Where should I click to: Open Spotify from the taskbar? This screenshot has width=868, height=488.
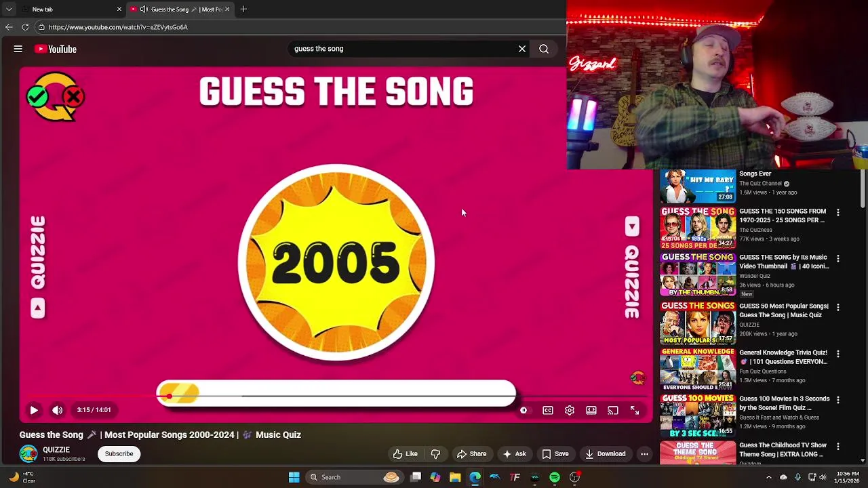point(555,477)
